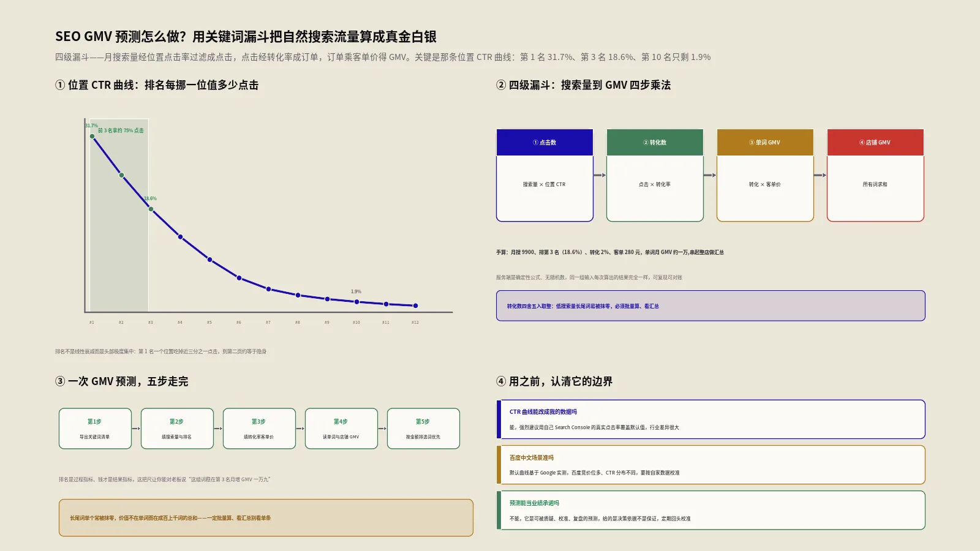
Task: Click the red '④ 店铺 GMV' card header
Action: [x=875, y=142]
